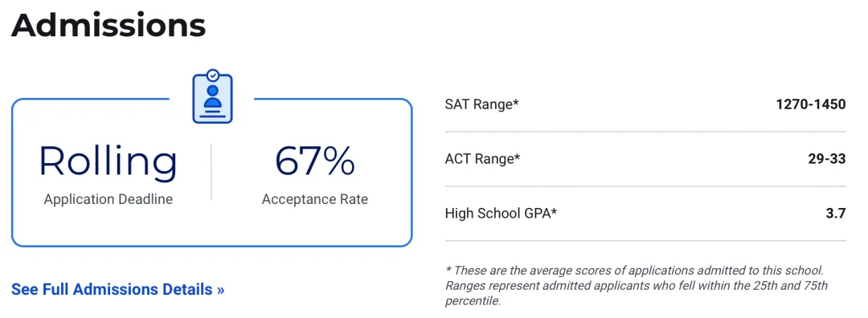Click the applicant ID badge icon

click(x=212, y=96)
